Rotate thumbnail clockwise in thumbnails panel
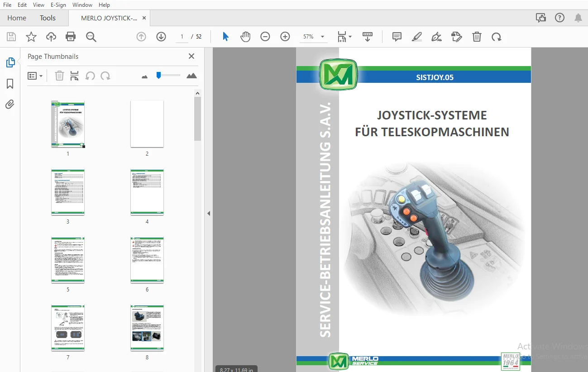Screen dimensions: 588x372 pos(105,76)
